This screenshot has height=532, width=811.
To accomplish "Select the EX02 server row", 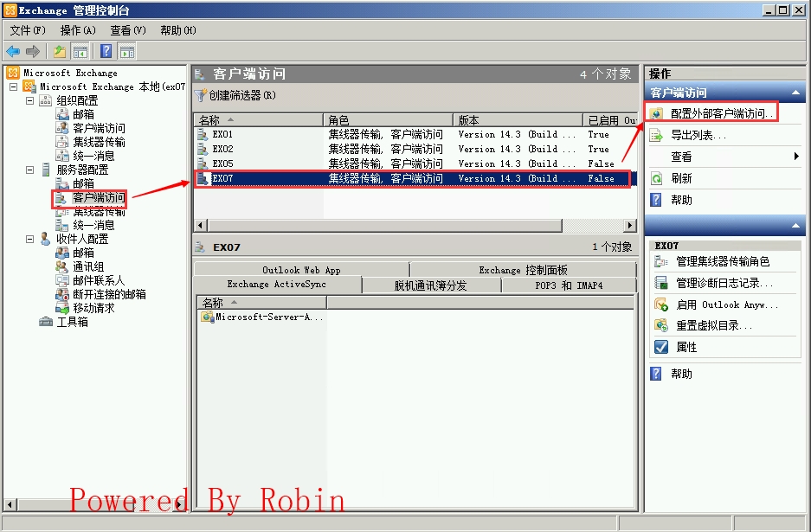I will pos(415,149).
